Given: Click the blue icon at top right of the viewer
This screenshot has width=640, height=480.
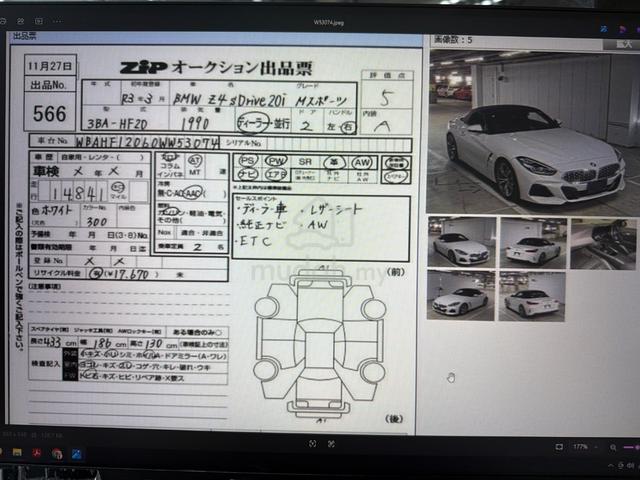Looking at the screenshot, I should 604,29.
